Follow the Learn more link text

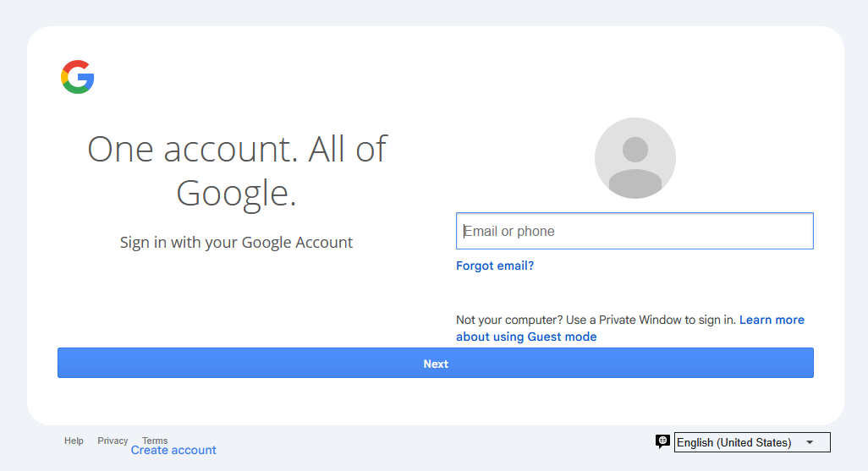coord(772,320)
